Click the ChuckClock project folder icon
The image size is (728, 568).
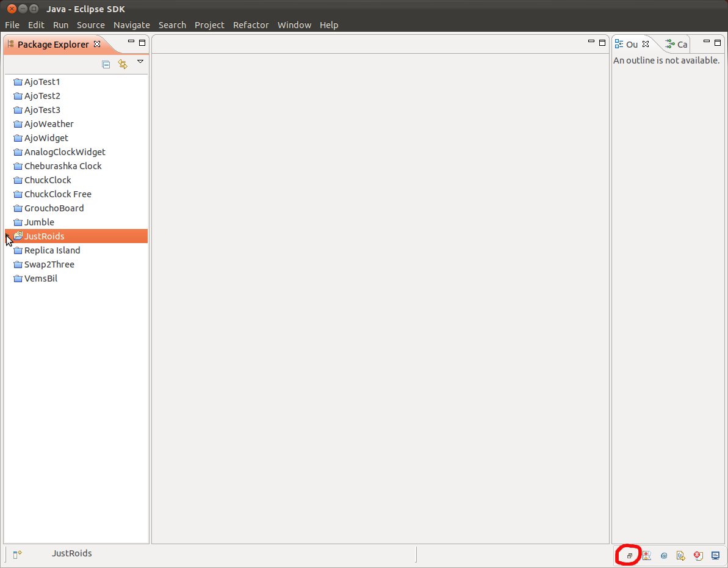point(18,180)
